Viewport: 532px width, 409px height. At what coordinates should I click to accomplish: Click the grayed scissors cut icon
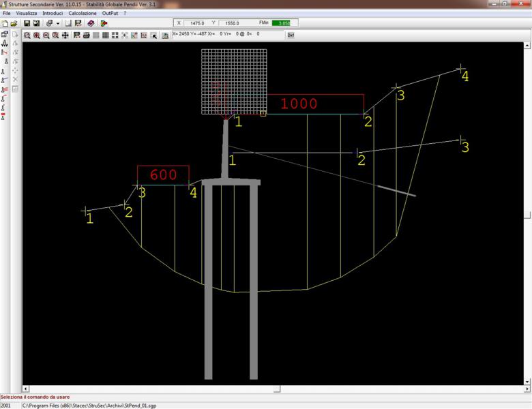click(x=15, y=79)
